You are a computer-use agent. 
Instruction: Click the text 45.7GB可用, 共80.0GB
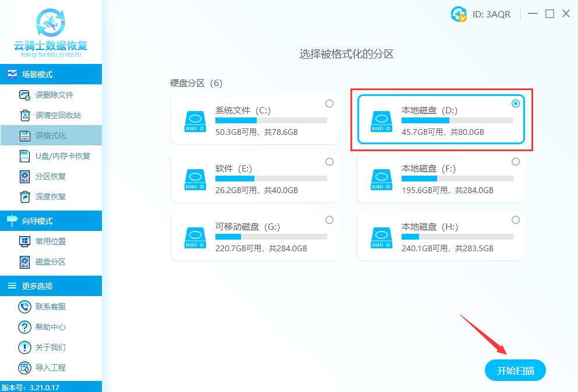(443, 132)
